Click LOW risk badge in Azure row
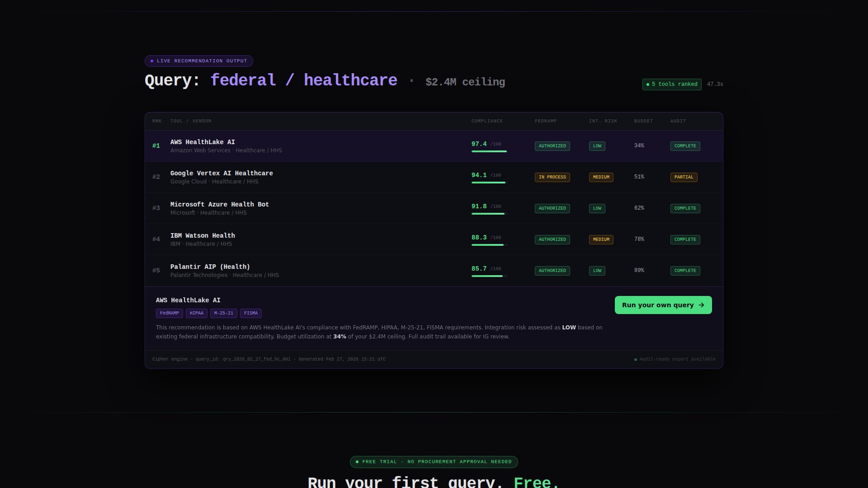The width and height of the screenshot is (868, 488). [597, 208]
